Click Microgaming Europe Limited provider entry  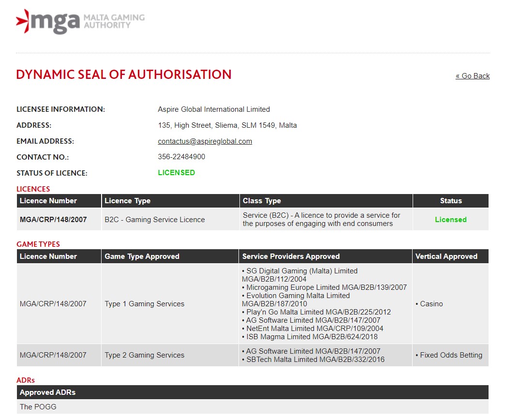pos(324,287)
